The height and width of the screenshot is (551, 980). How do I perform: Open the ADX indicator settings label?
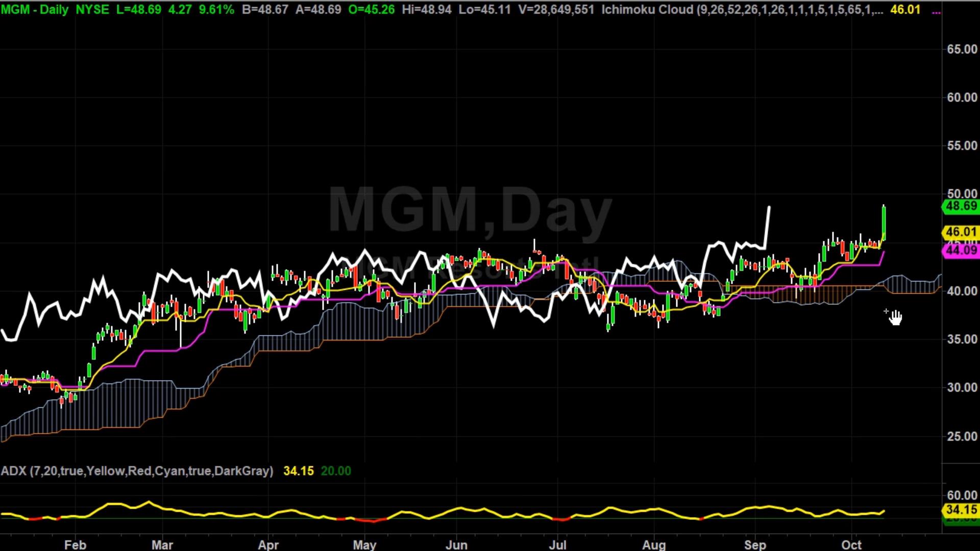point(137,471)
